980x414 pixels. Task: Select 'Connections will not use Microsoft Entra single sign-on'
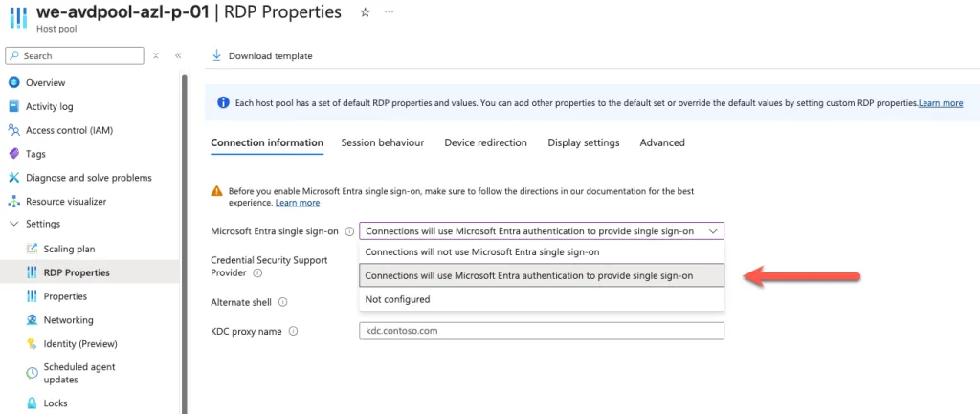click(482, 252)
